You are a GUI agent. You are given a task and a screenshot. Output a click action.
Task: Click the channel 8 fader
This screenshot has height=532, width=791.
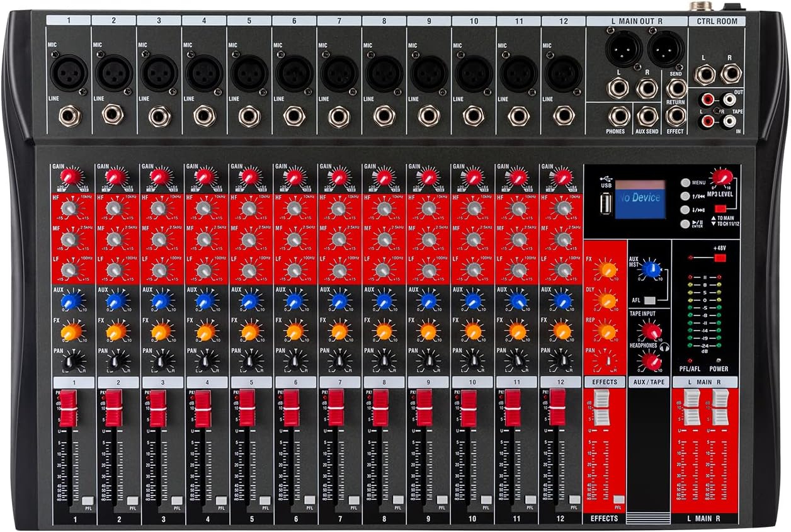pos(380,408)
